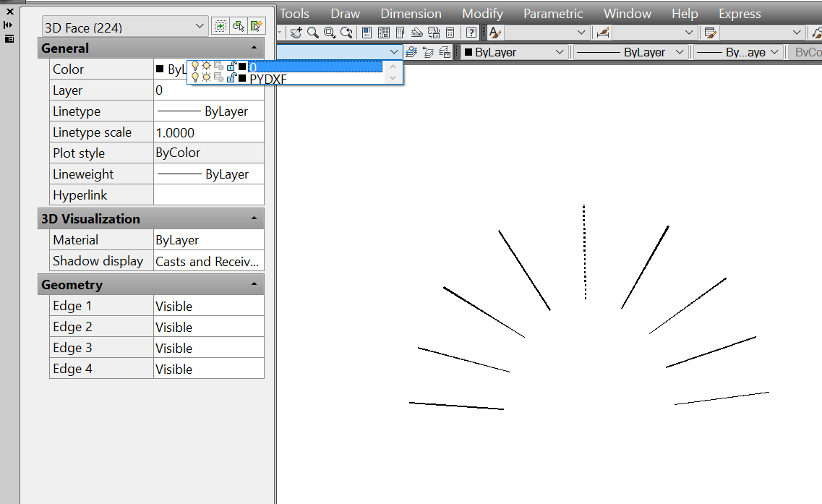
Task: Open the Draw menu
Action: (x=345, y=13)
